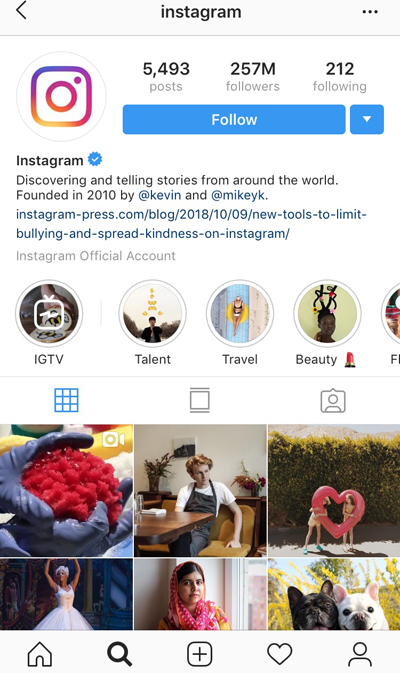Image resolution: width=400 pixels, height=673 pixels.
Task: Open your profile icon in bottom bar
Action: point(360,654)
